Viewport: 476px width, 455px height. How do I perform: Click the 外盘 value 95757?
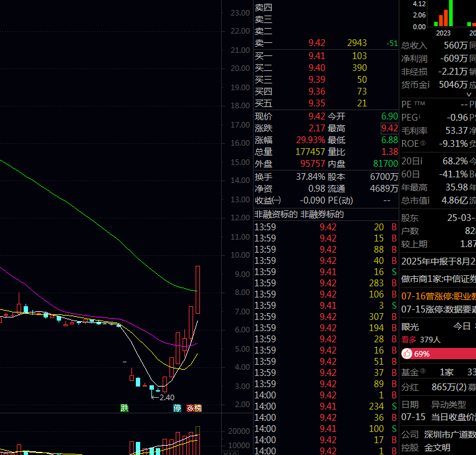[x=313, y=164]
